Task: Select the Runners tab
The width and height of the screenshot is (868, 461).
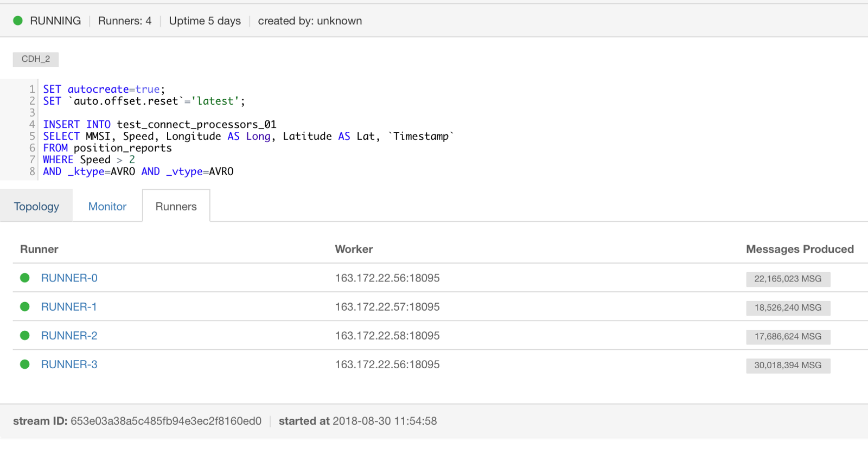Action: coord(176,206)
